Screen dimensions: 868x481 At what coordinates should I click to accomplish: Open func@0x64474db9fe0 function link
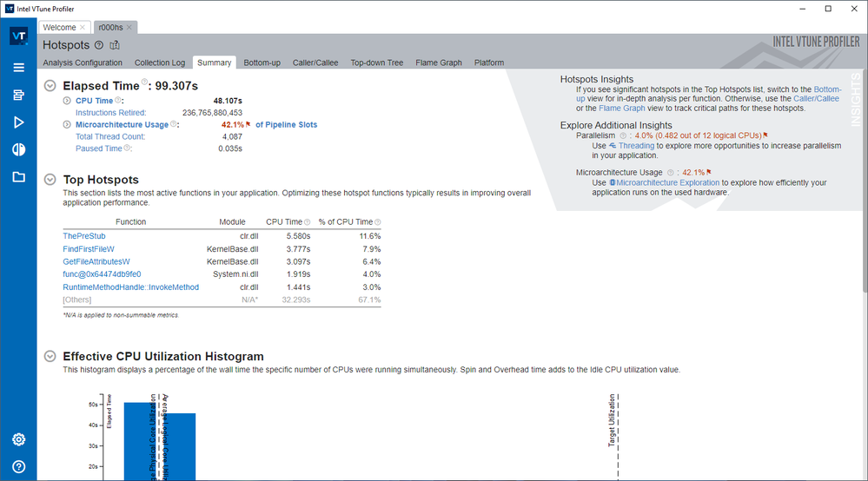[102, 274]
